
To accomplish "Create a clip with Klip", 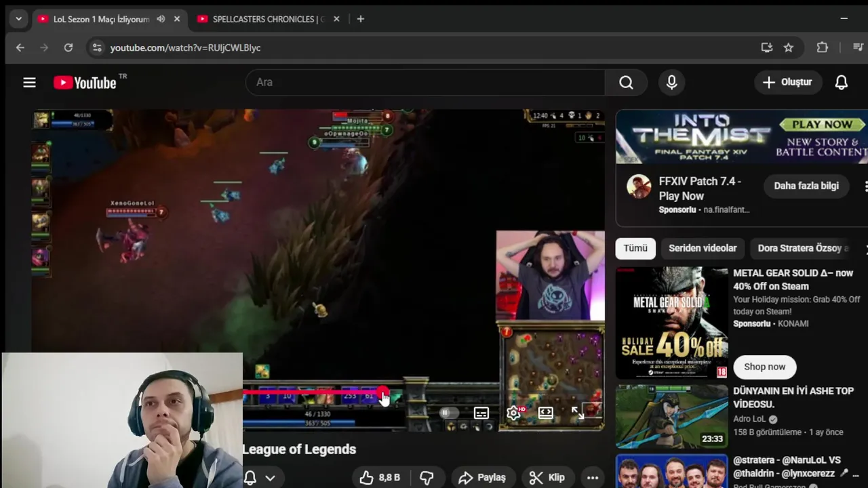I will 547,478.
